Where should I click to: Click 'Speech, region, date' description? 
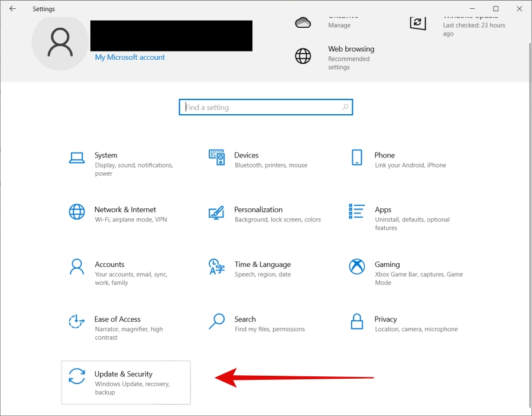tap(263, 275)
